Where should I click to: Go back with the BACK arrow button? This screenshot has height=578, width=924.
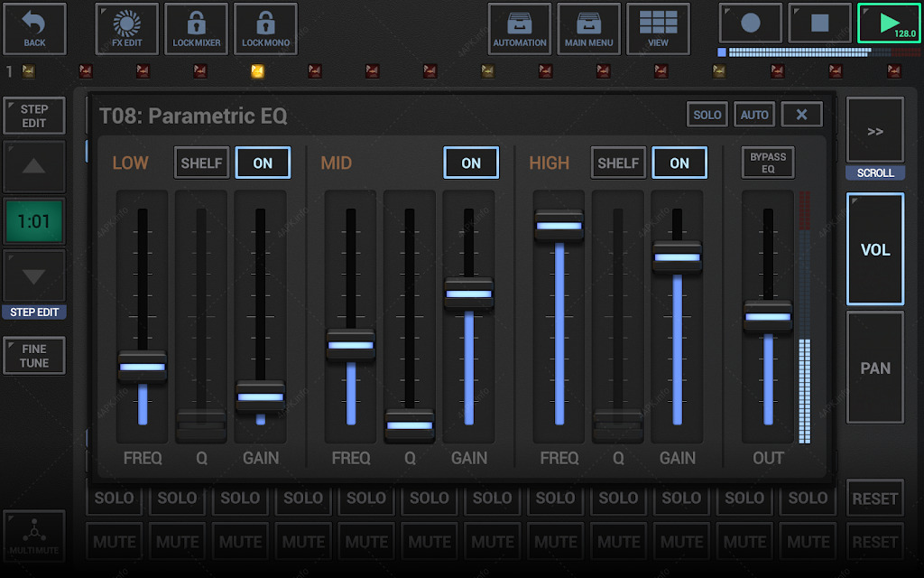[34, 28]
